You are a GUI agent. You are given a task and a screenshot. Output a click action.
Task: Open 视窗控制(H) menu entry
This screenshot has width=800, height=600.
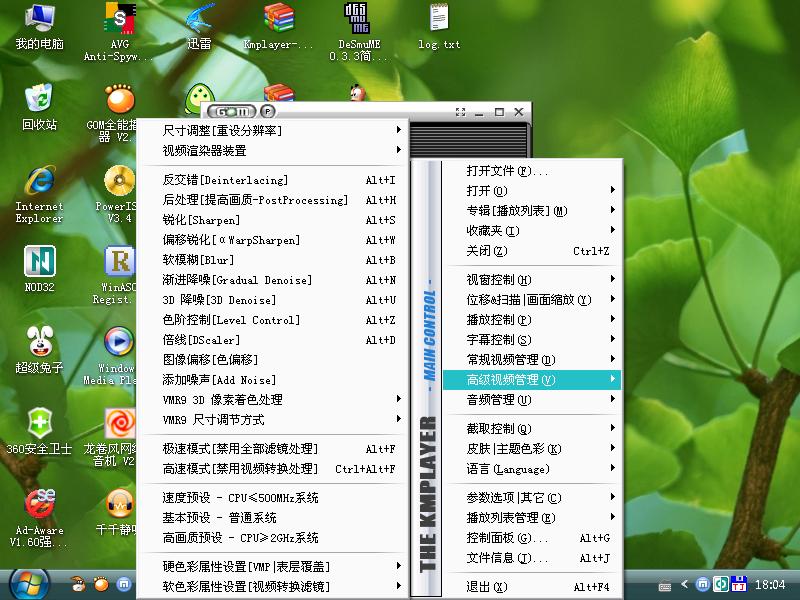532,280
